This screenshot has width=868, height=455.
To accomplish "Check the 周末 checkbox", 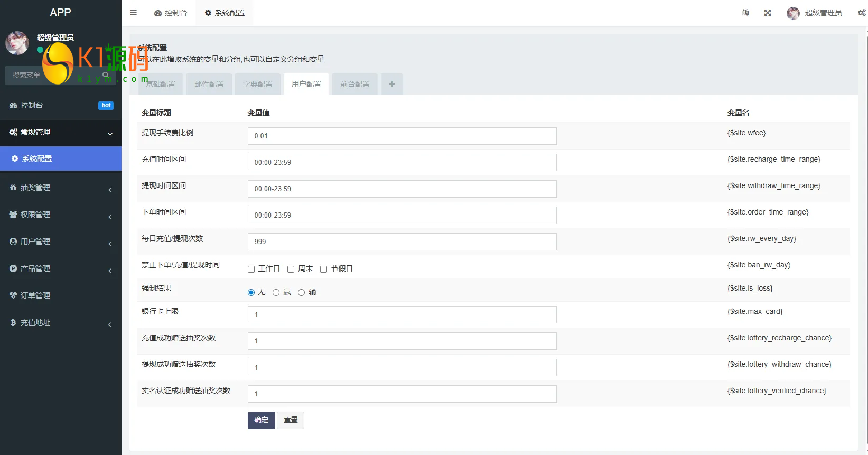I will (291, 269).
